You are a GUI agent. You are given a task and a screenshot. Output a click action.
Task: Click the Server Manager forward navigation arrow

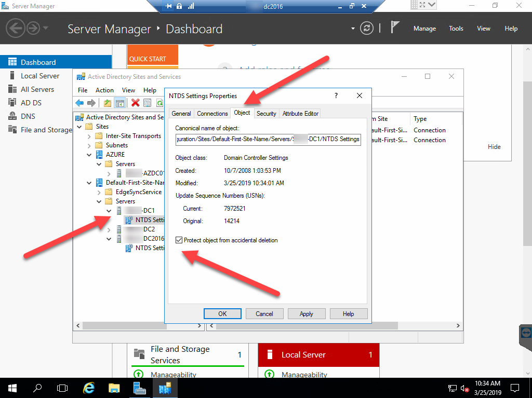click(x=33, y=28)
